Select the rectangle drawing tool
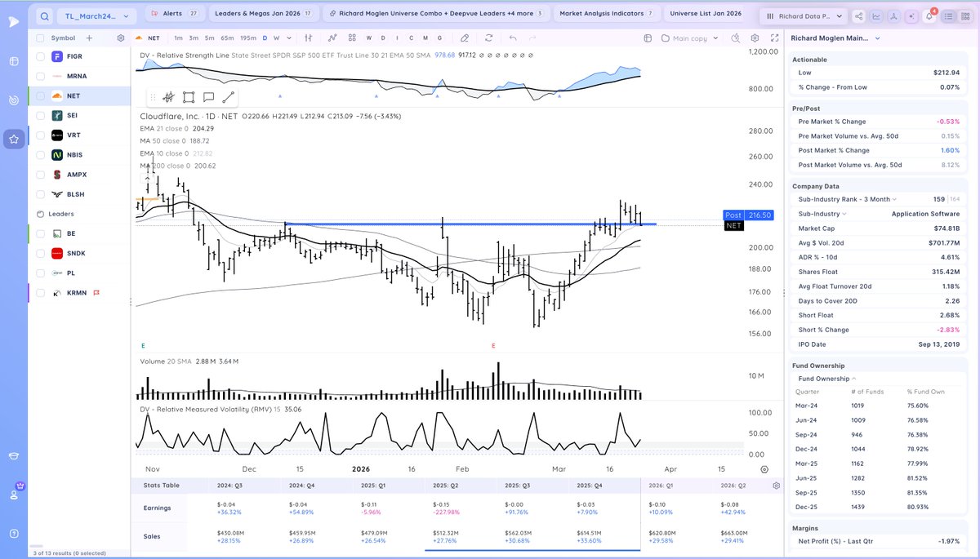The image size is (980, 559). [x=189, y=97]
